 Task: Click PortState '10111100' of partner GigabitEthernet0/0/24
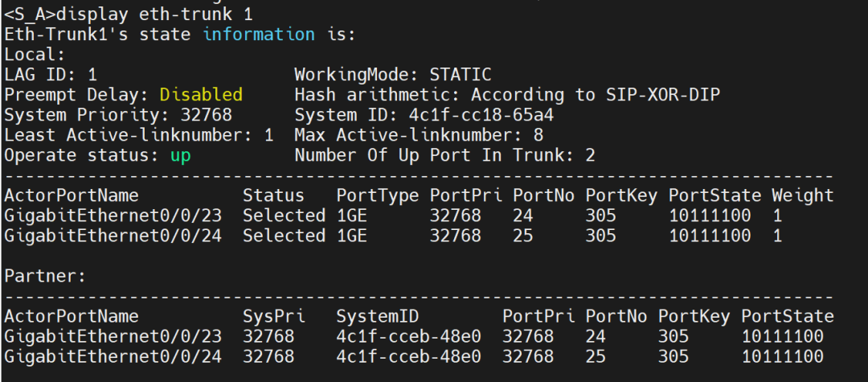click(782, 357)
